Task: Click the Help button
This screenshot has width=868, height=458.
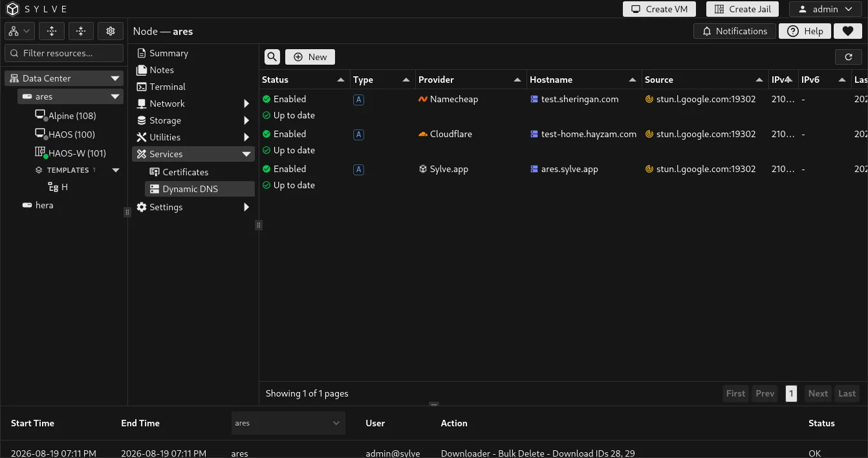Action: tap(805, 31)
